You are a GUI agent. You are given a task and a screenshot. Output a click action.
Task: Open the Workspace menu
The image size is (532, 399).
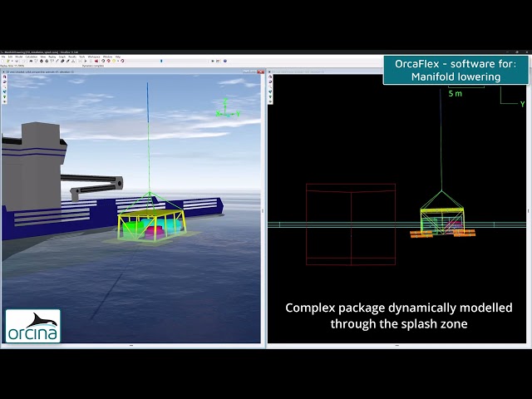[x=94, y=57]
